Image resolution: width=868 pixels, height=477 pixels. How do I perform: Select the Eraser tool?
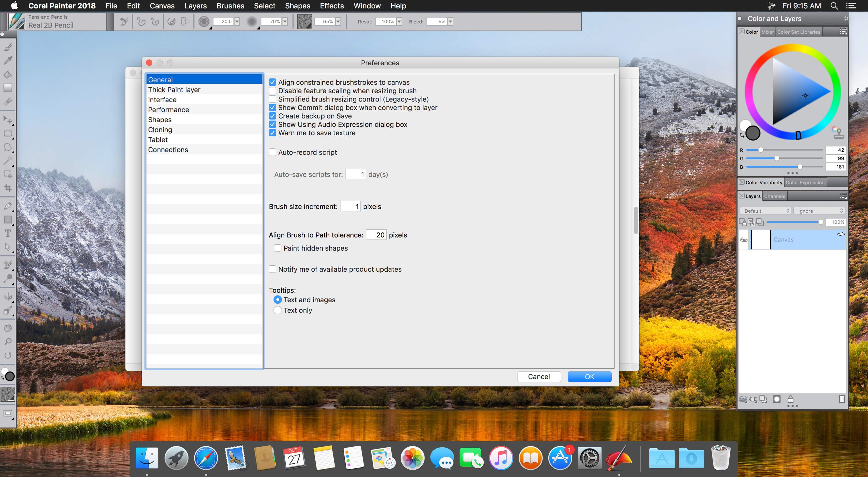pos(8,102)
